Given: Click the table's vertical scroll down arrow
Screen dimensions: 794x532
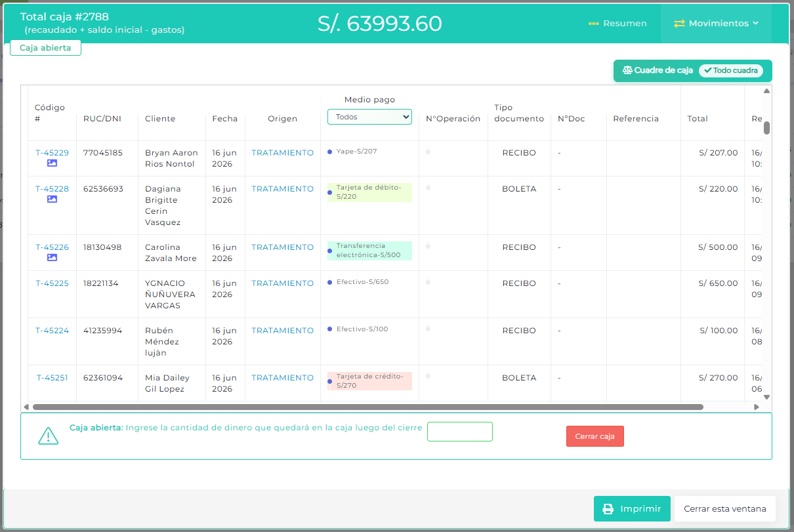Looking at the screenshot, I should pos(766,397).
